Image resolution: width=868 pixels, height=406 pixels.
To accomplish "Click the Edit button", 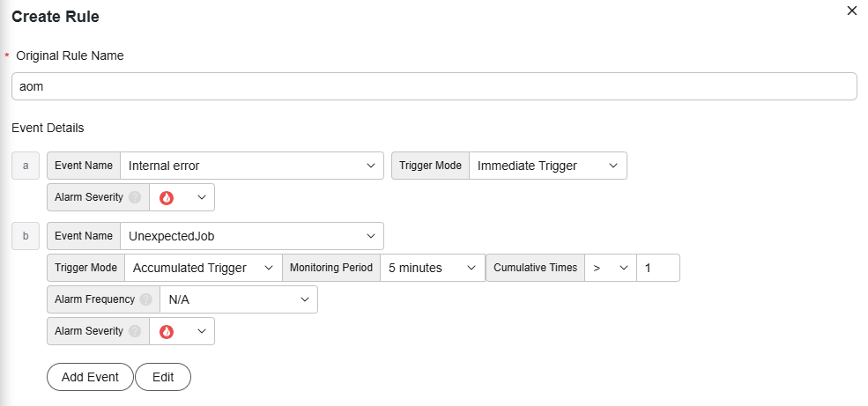I will pyautogui.click(x=163, y=377).
